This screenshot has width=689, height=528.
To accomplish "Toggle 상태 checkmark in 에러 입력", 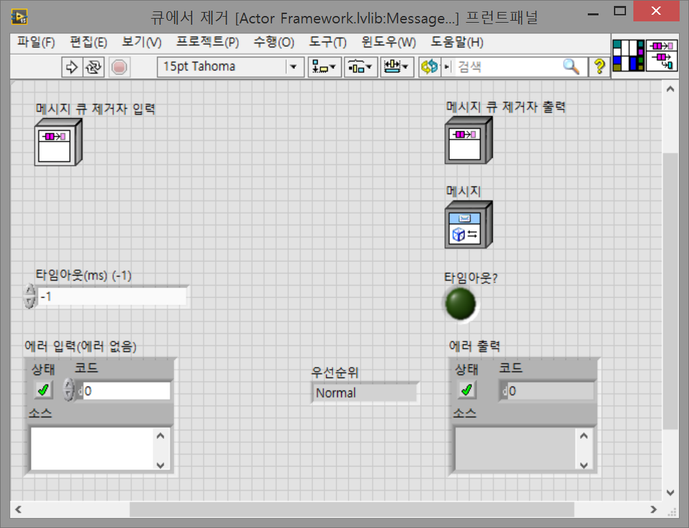I will (43, 390).
